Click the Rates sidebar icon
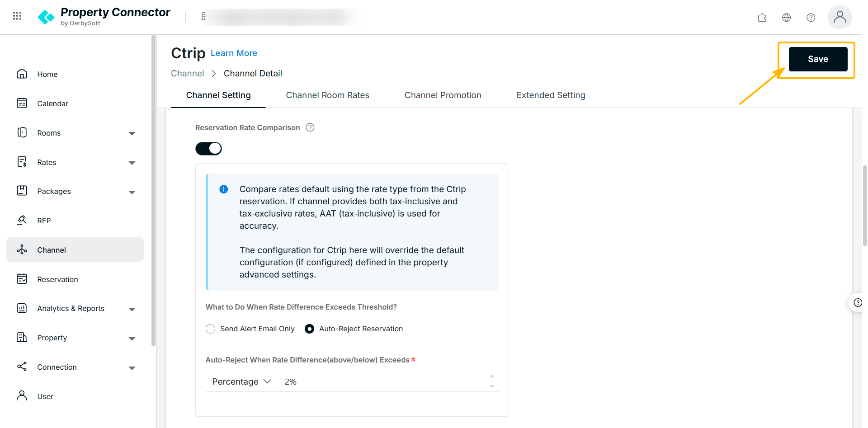 (22, 162)
